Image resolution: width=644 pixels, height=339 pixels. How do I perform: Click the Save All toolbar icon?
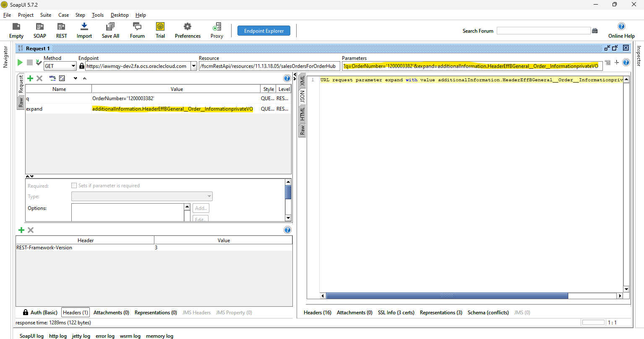pos(110,31)
